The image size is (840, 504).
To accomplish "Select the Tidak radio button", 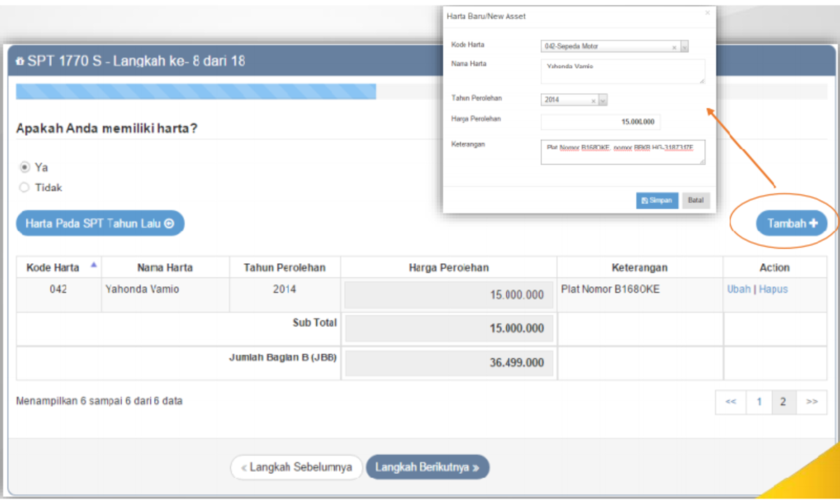I will [x=24, y=188].
